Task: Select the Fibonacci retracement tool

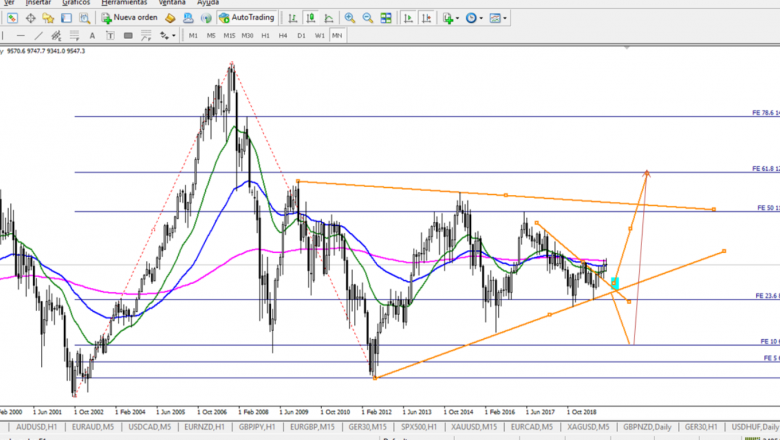Action: coord(74,36)
